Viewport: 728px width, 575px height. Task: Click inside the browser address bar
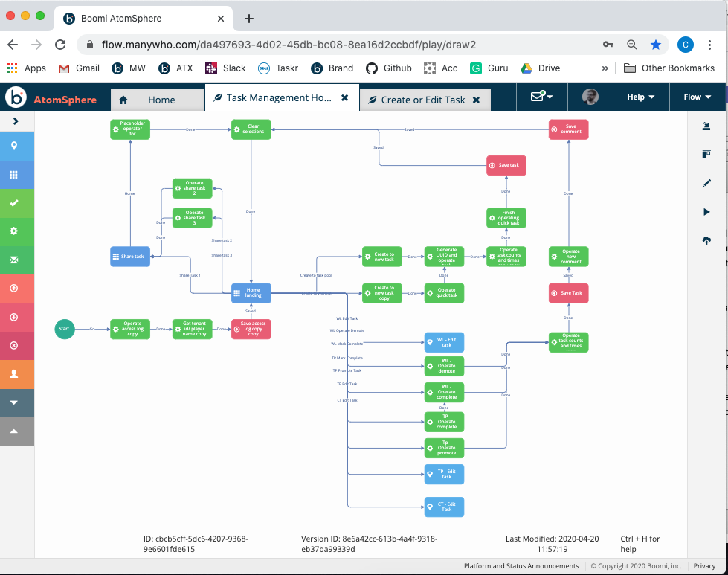point(297,45)
